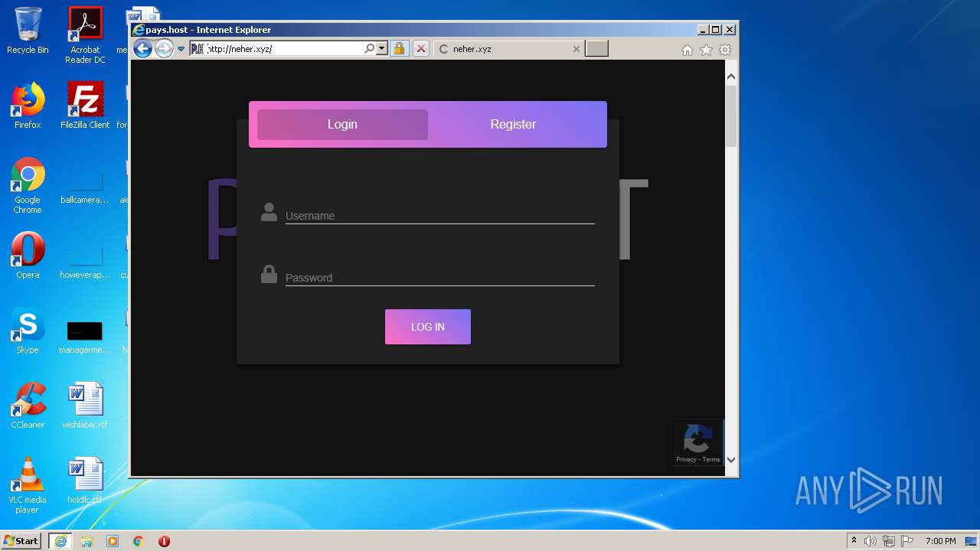This screenshot has width=980, height=551.
Task: Open media player taskbar icon
Action: [113, 541]
